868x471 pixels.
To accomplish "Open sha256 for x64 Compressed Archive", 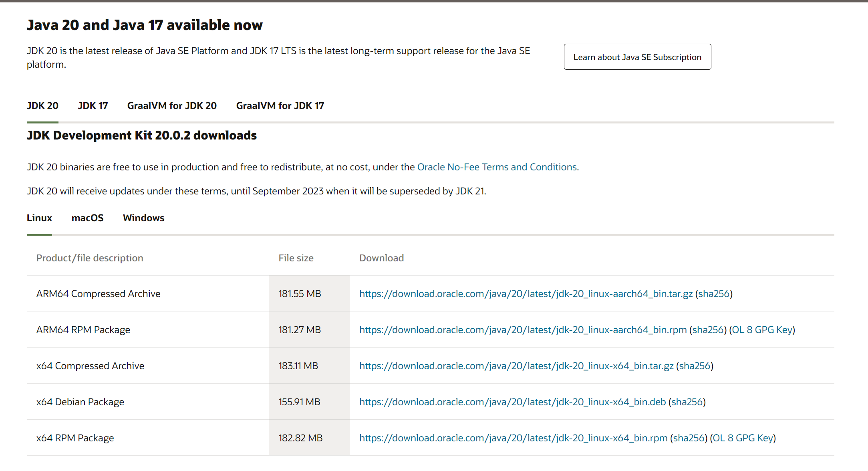I will pos(695,366).
